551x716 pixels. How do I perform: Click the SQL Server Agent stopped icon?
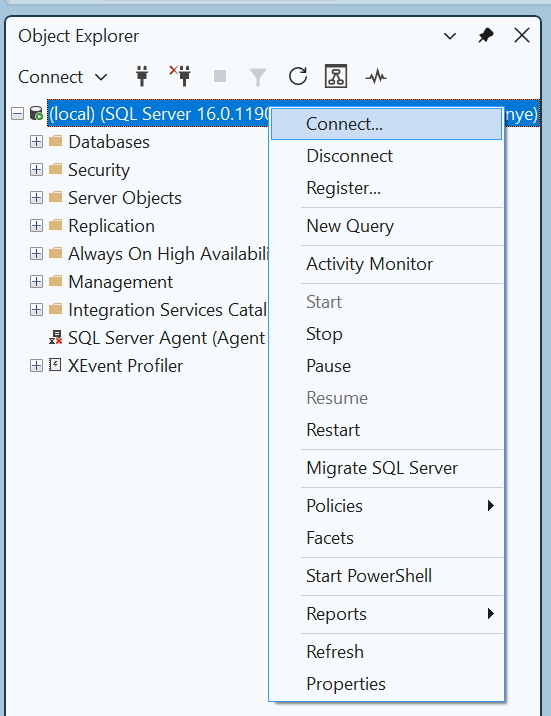[x=55, y=337]
